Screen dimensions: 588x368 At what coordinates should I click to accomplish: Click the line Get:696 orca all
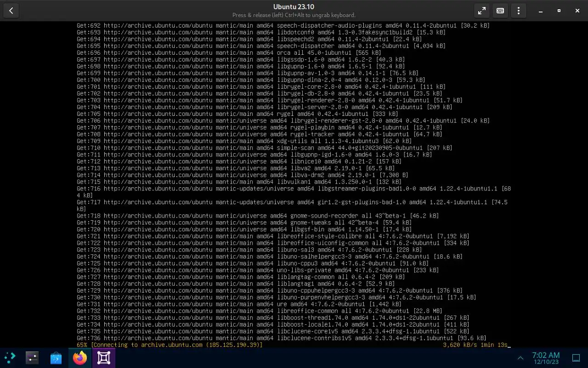229,53
